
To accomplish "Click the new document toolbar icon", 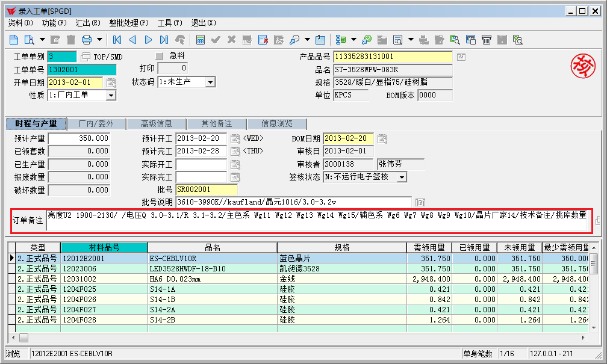I will point(14,40).
